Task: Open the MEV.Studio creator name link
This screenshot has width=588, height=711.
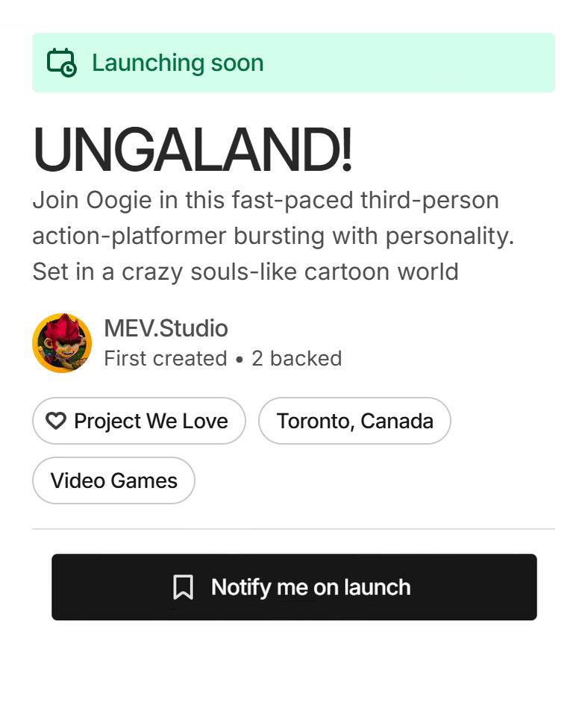Action: point(166,328)
